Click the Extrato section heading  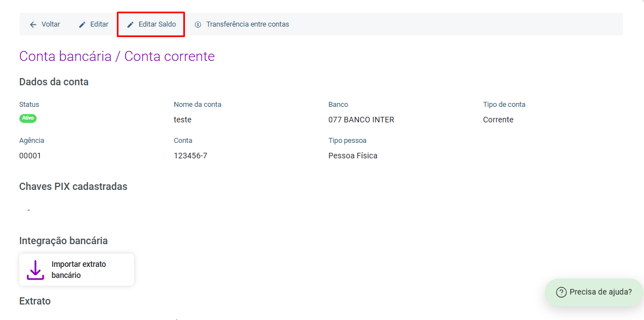pyautogui.click(x=35, y=301)
